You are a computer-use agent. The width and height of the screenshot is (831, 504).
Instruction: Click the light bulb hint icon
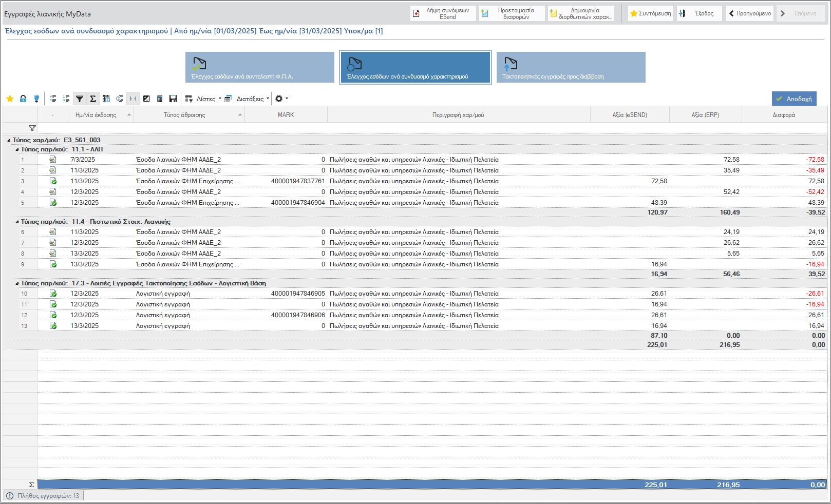[36, 99]
